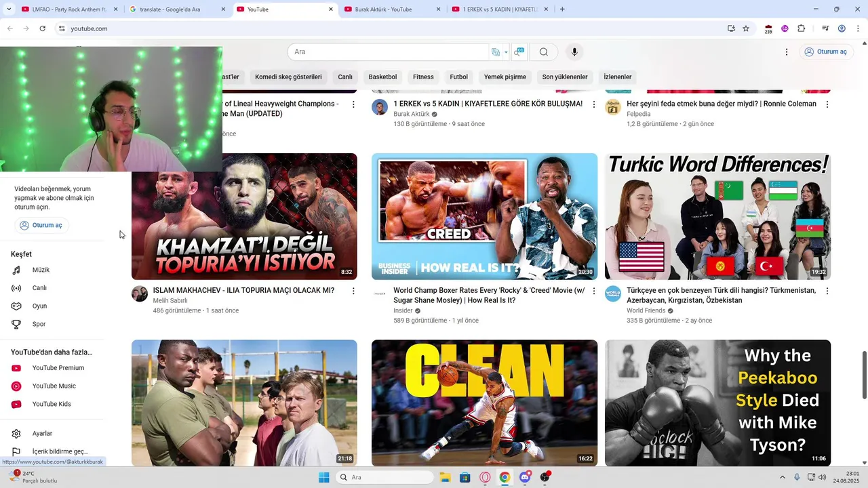Screen dimensions: 868x488
Task: Open more options for Creed boxer video
Action: [594, 291]
